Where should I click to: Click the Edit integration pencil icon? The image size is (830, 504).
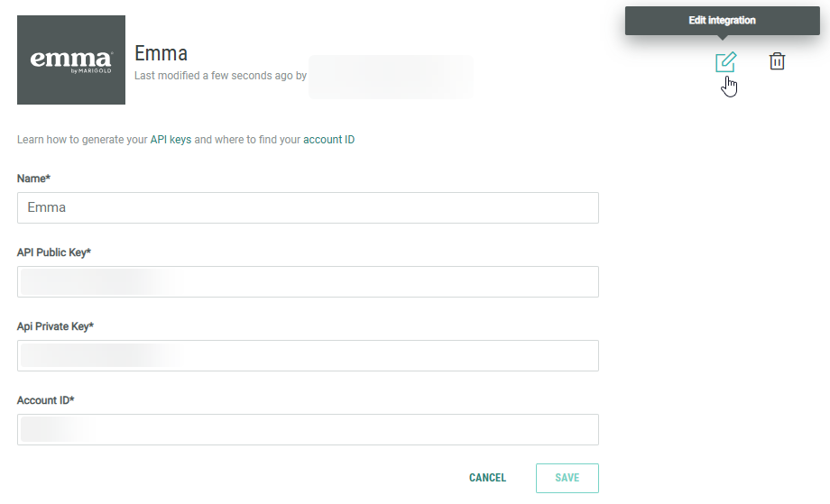(x=725, y=62)
